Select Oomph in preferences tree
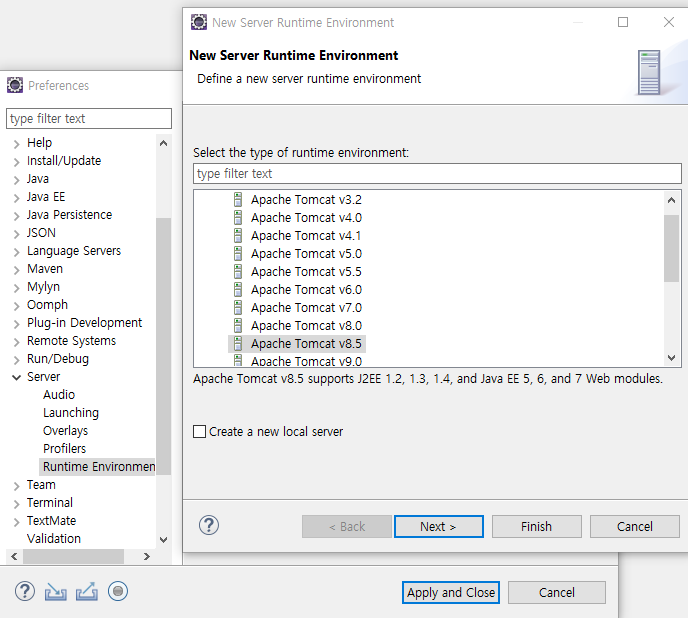 click(47, 305)
